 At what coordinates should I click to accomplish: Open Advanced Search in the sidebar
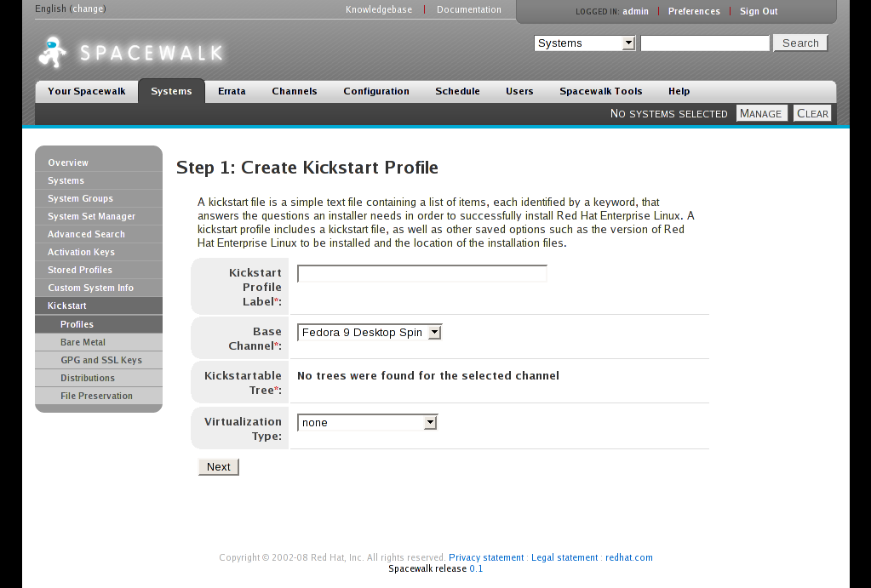pyautogui.click(x=99, y=234)
